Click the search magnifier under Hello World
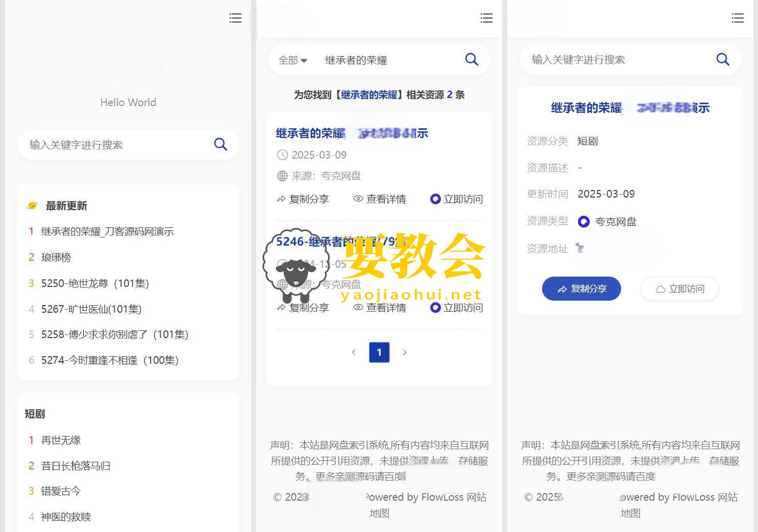Screen dimensions: 758x532 pyautogui.click(x=220, y=144)
